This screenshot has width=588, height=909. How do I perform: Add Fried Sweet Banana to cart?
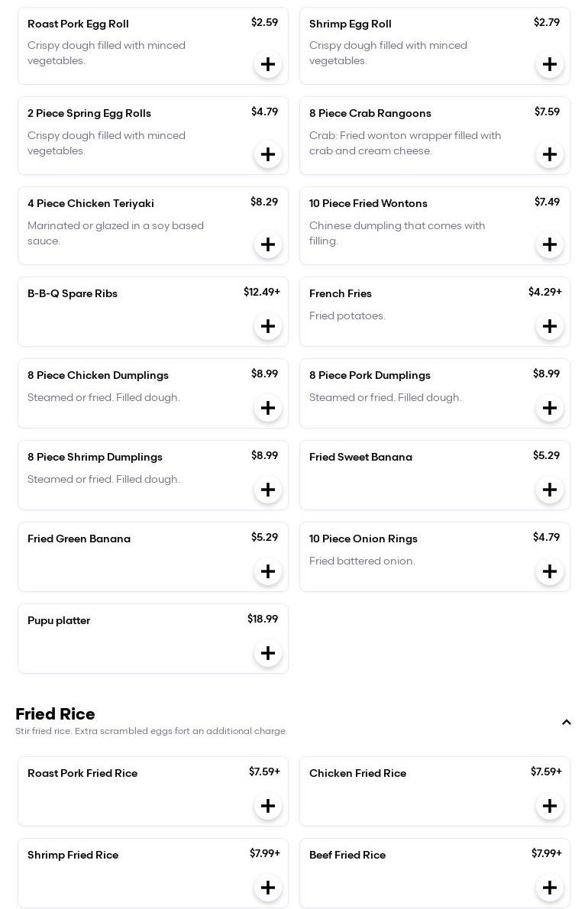[x=550, y=490]
